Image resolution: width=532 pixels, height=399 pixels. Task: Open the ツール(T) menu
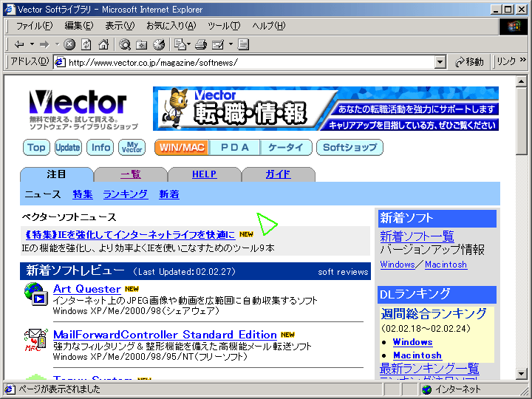[224, 26]
